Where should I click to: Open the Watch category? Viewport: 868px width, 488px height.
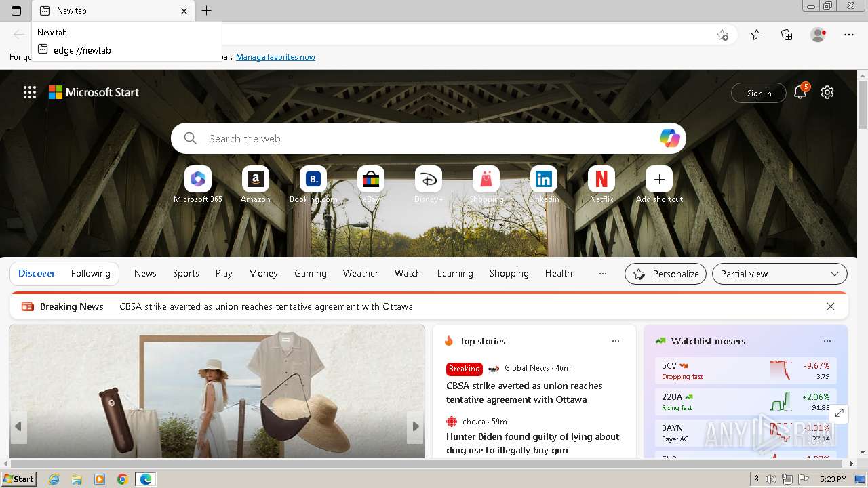tap(408, 273)
